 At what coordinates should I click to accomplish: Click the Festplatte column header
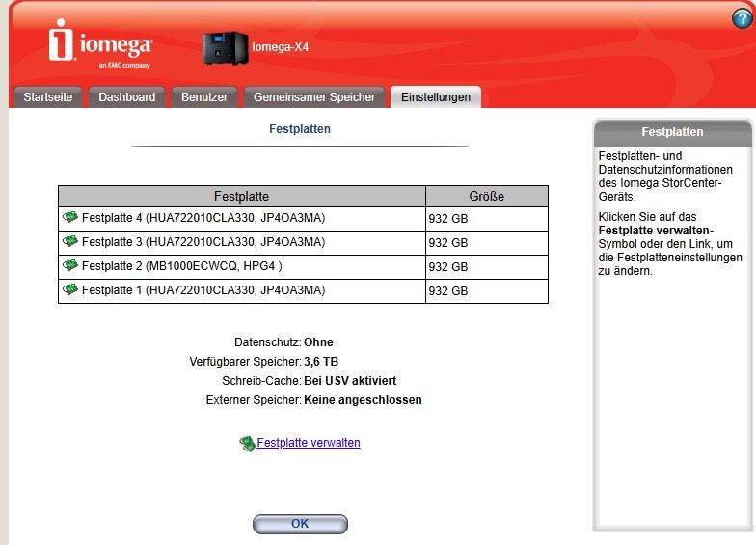click(241, 197)
